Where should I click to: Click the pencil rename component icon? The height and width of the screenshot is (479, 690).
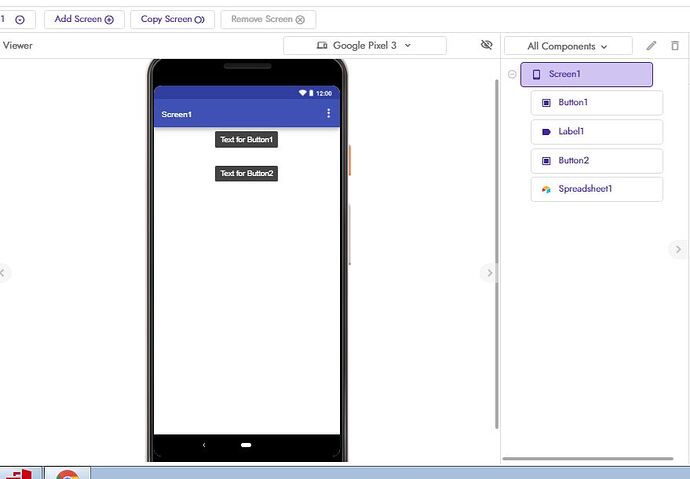tap(652, 46)
